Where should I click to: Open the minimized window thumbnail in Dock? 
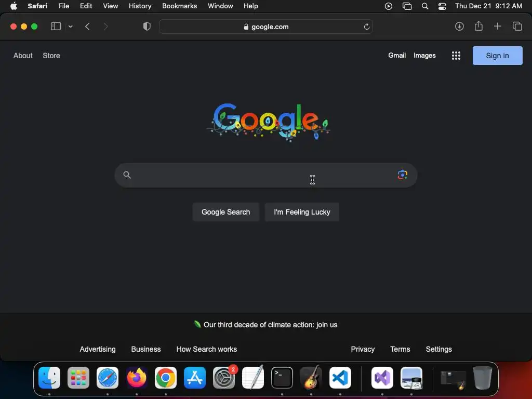click(x=453, y=380)
